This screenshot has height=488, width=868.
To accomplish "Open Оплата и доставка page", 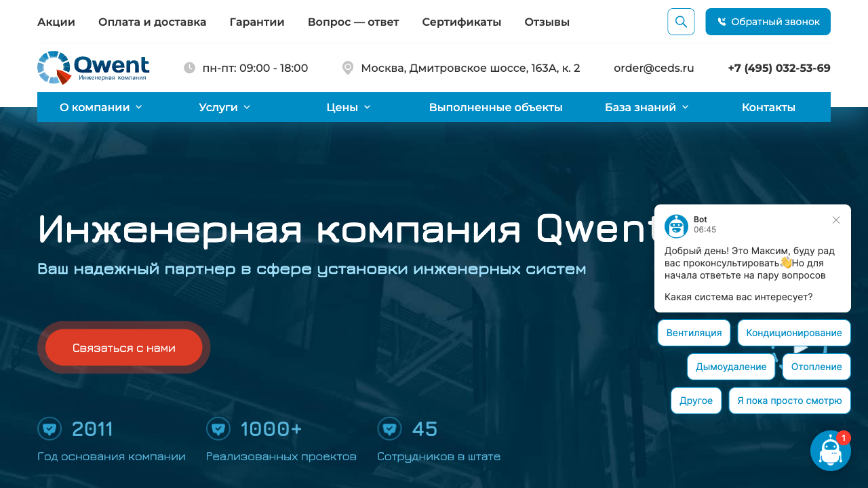I will pos(152,22).
